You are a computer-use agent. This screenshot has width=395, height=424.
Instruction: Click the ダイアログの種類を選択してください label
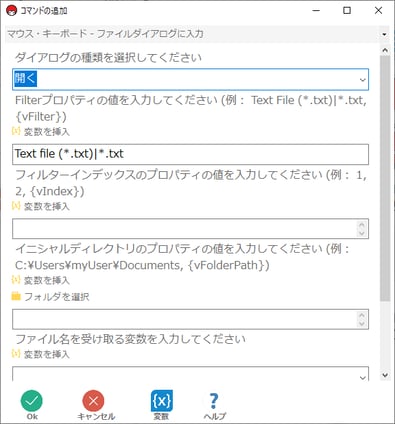[108, 58]
